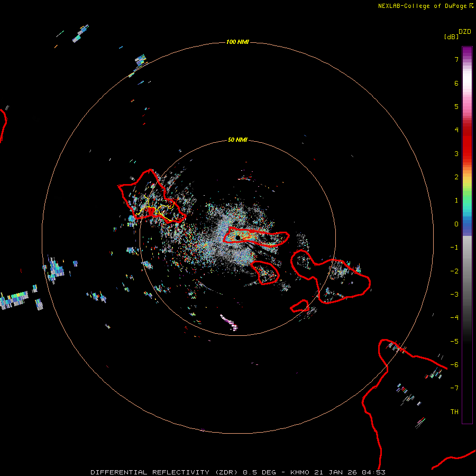Image resolution: width=476 pixels, height=476 pixels.
Task: Click the purple top of the color bar
Action: coord(467,52)
